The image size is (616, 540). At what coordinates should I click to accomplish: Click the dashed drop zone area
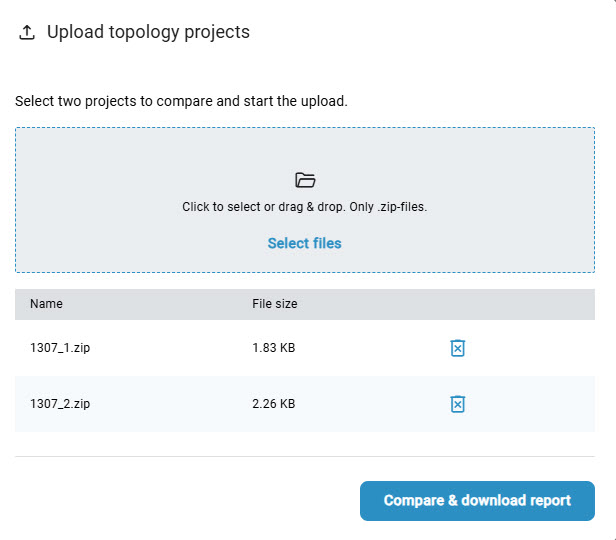[x=305, y=200]
